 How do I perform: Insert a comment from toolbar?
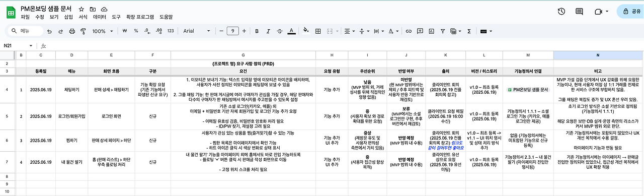[x=420, y=31]
